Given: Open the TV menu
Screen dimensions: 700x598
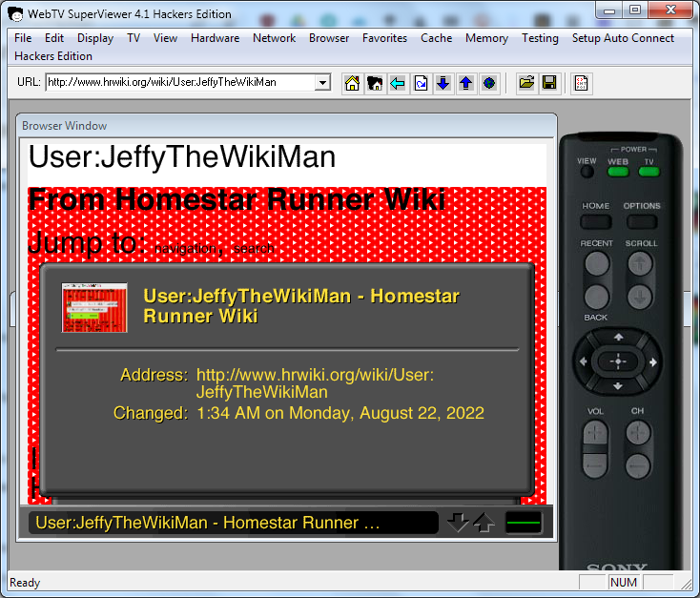Looking at the screenshot, I should [x=133, y=38].
